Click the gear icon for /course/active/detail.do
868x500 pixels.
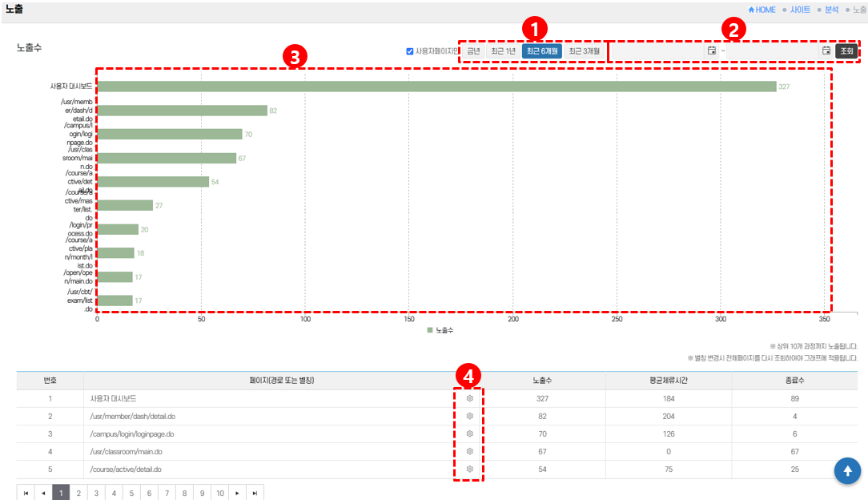(x=470, y=469)
